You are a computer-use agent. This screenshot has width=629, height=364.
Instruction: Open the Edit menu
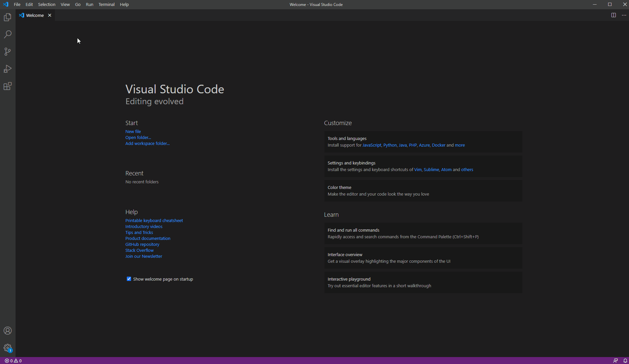29,4
